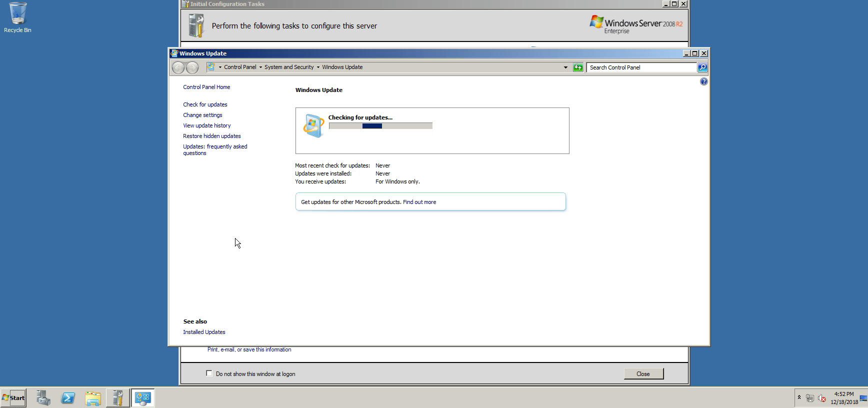Viewport: 868px width, 408px height.
Task: Open Installed Updates link
Action: tap(204, 332)
